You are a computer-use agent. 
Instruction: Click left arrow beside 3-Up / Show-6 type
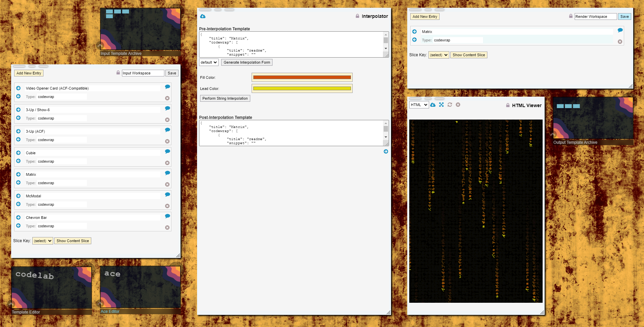click(x=19, y=118)
